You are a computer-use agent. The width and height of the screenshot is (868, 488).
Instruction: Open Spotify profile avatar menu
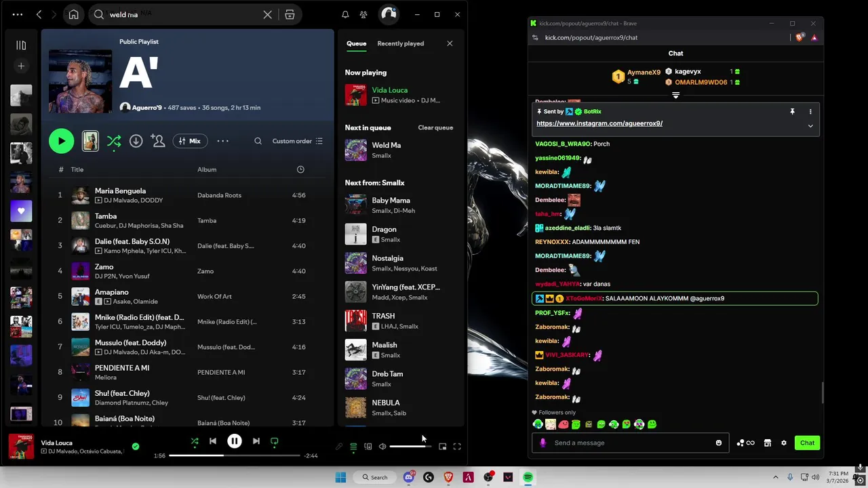tap(388, 14)
